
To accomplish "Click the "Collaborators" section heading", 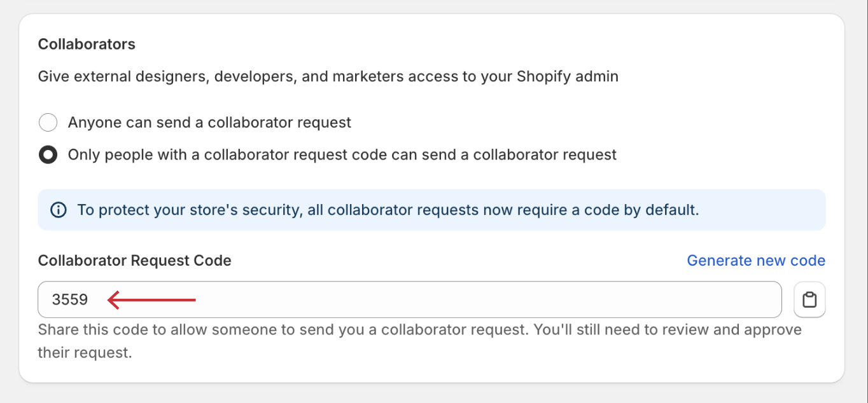I will click(x=87, y=44).
